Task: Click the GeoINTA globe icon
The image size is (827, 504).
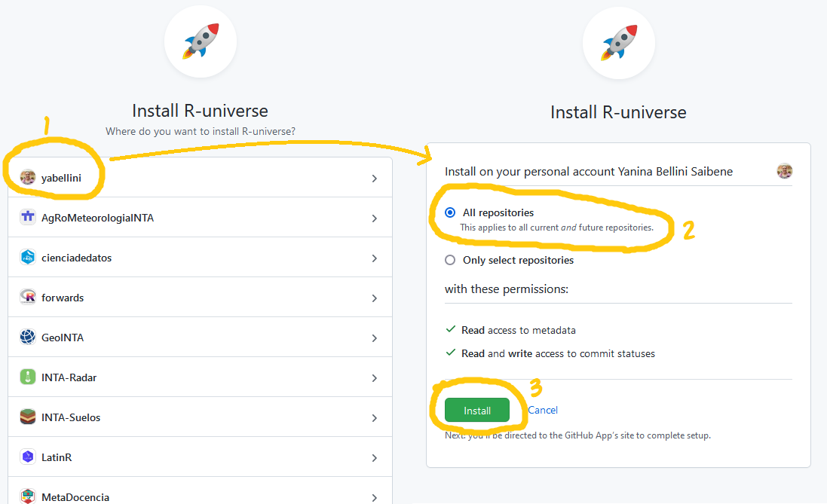Action: point(28,337)
